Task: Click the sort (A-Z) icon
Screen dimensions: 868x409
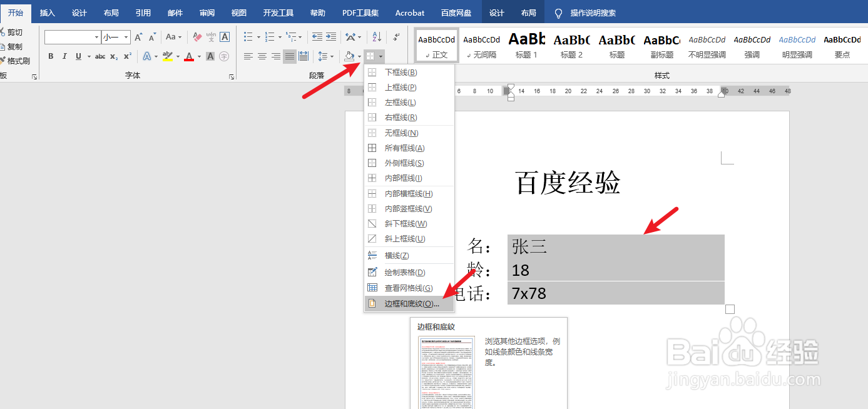Action: click(376, 38)
